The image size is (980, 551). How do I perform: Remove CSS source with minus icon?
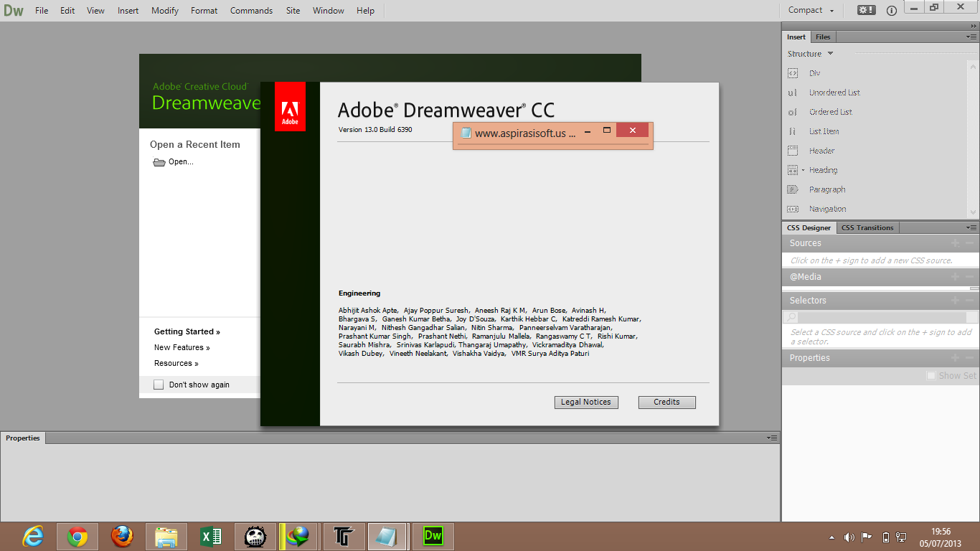(969, 243)
